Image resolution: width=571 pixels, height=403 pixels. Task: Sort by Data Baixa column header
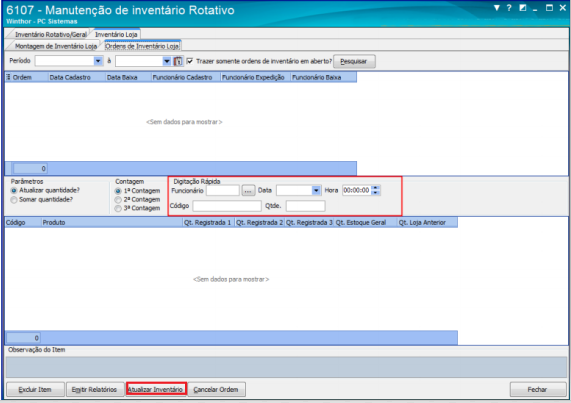coord(128,77)
